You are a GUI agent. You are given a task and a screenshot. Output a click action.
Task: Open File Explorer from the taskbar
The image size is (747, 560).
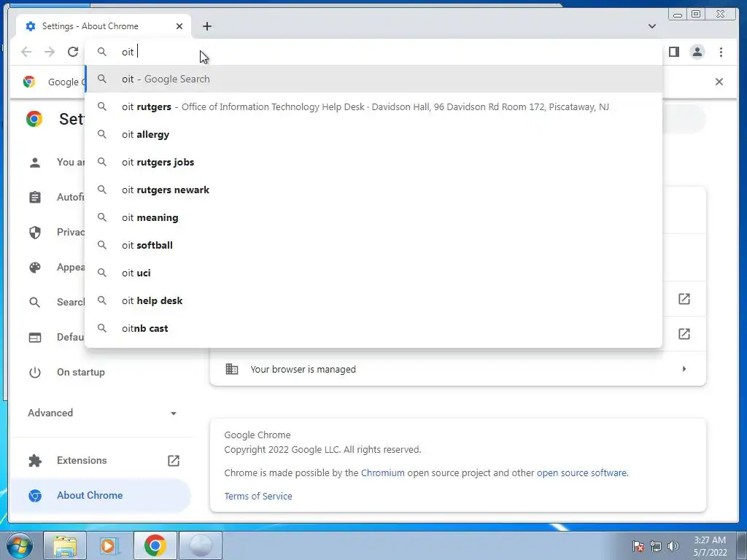(x=65, y=545)
